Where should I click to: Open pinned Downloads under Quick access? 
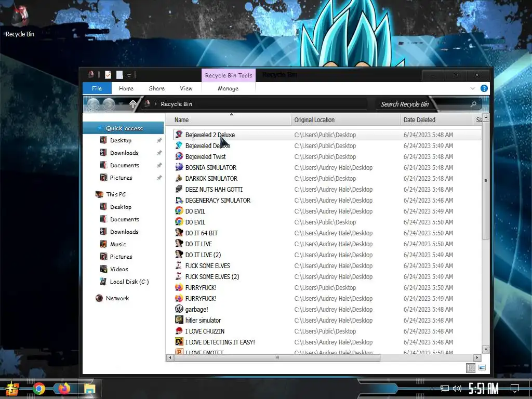(124, 153)
